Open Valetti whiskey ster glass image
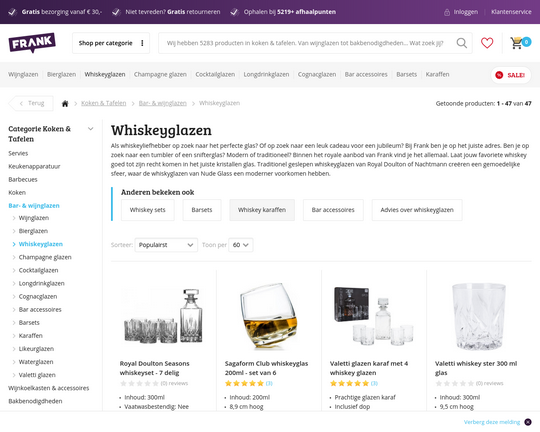This screenshot has height=432, width=540. click(479, 316)
